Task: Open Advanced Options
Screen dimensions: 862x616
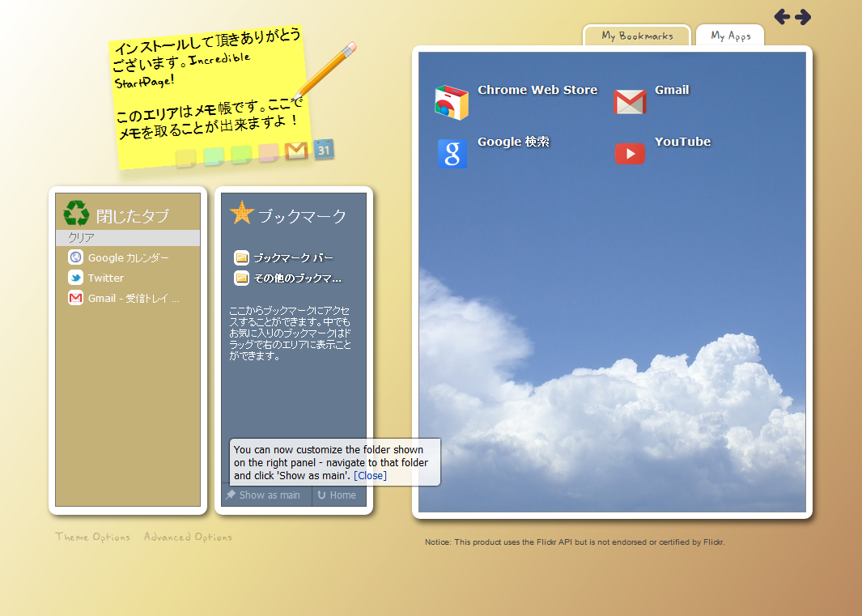Action: [188, 537]
